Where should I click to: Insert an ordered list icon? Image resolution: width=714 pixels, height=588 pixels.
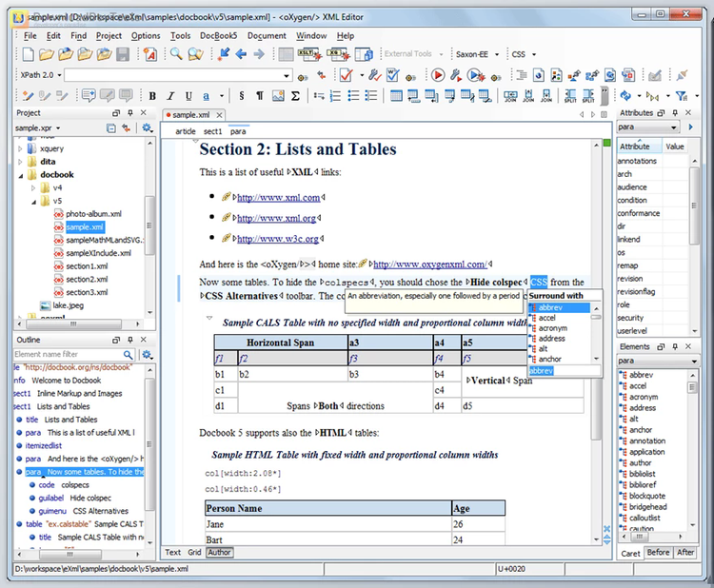336,95
